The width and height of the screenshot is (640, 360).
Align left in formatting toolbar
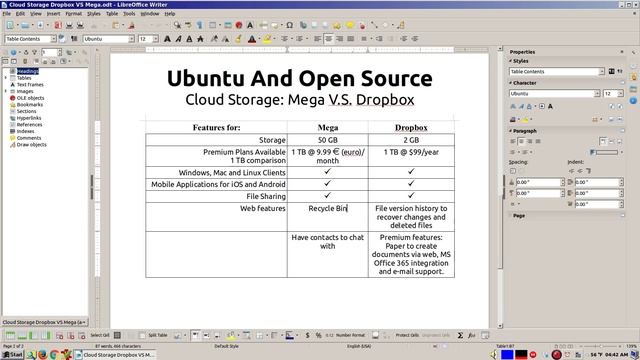pos(317,39)
